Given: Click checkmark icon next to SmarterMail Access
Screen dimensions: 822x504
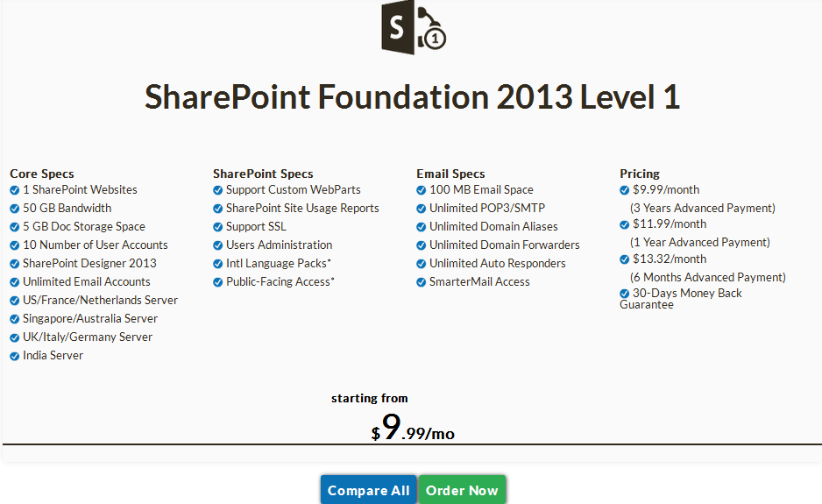Looking at the screenshot, I should (422, 282).
